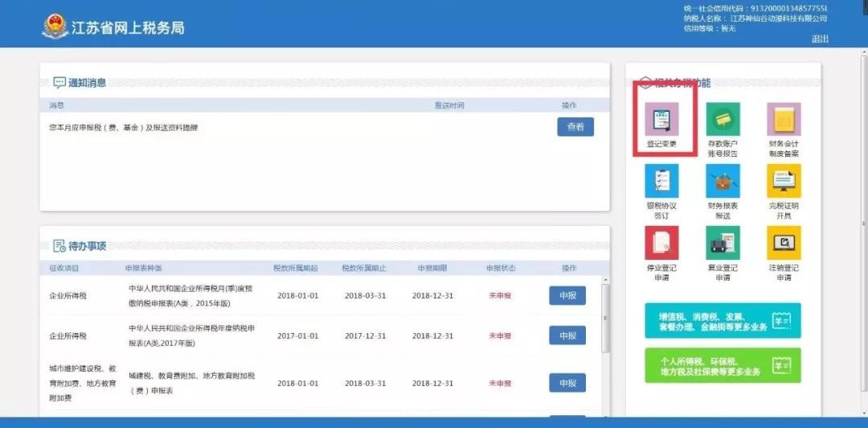Open the 财务会计制度备案 icon

[x=784, y=119]
